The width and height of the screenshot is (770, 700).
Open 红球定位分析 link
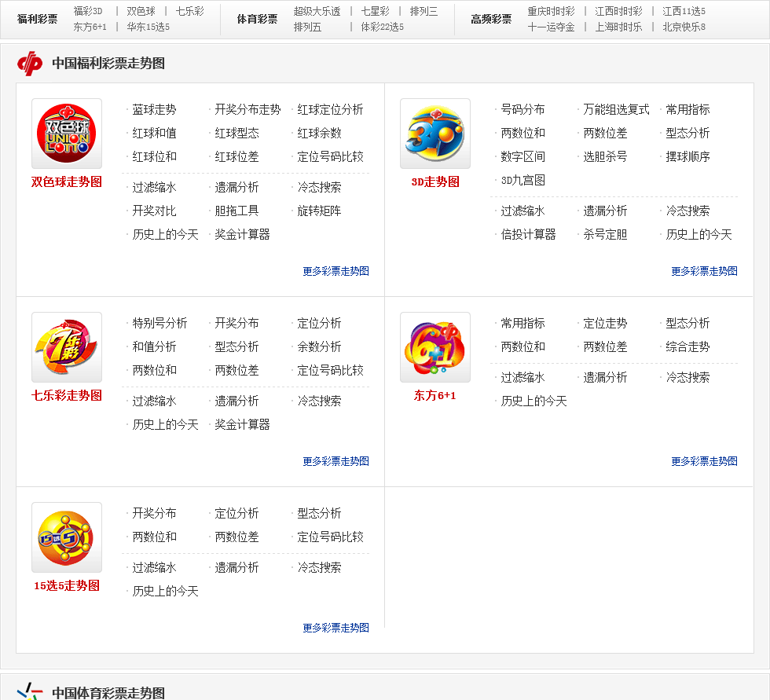coord(330,109)
